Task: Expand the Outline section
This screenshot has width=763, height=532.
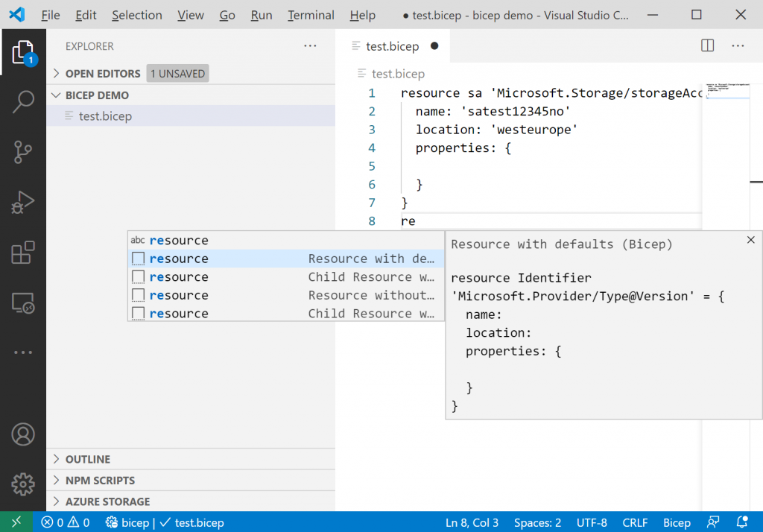Action: [87, 460]
